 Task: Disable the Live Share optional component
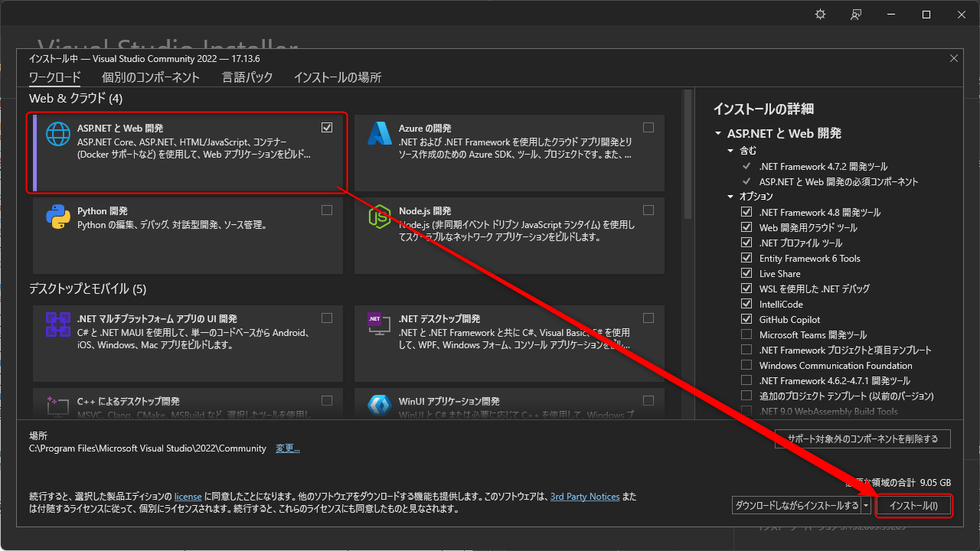[746, 273]
